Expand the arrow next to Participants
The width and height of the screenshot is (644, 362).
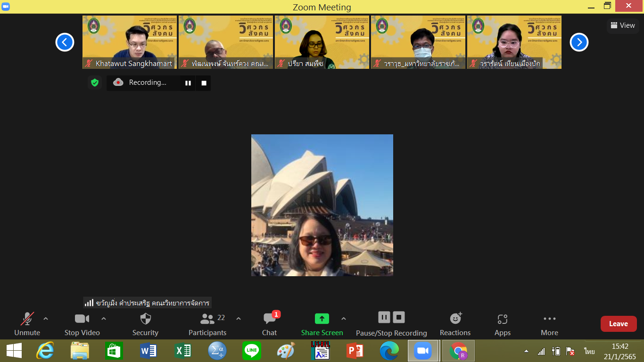coord(239,319)
